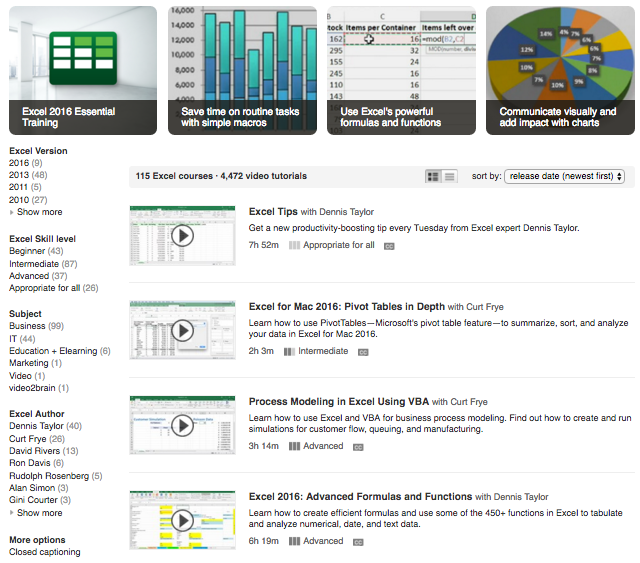
Task: Filter by Closed captioning option
Action: [x=45, y=552]
